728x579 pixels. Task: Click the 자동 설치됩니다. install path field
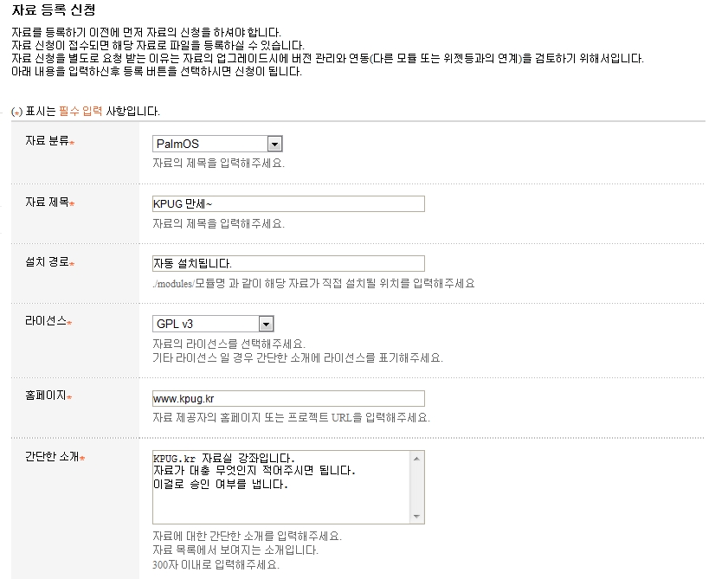click(288, 264)
